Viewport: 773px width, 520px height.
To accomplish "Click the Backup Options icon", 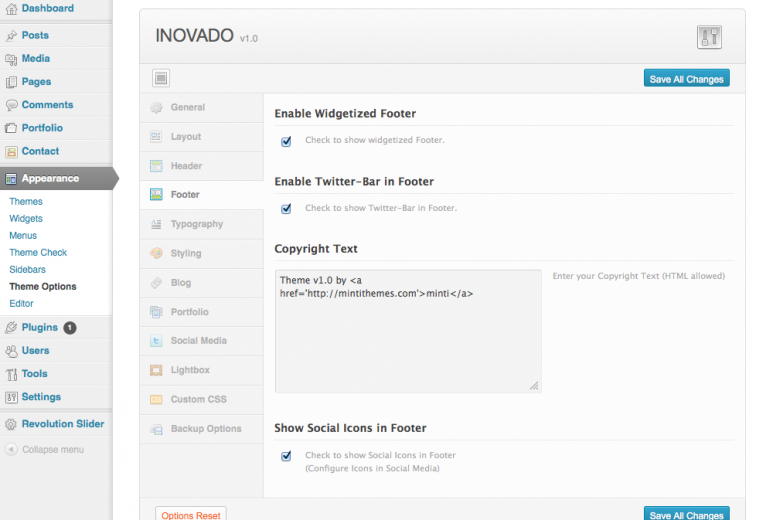I will [x=156, y=429].
